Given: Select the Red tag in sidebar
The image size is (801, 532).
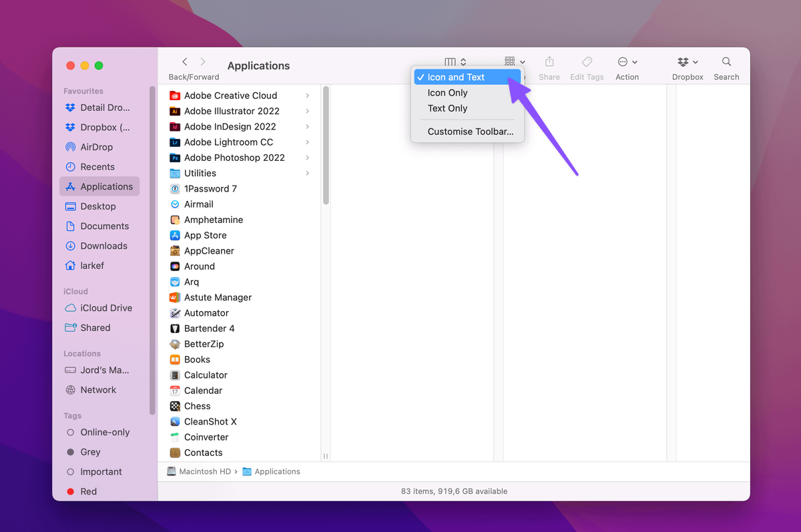Looking at the screenshot, I should tap(88, 491).
